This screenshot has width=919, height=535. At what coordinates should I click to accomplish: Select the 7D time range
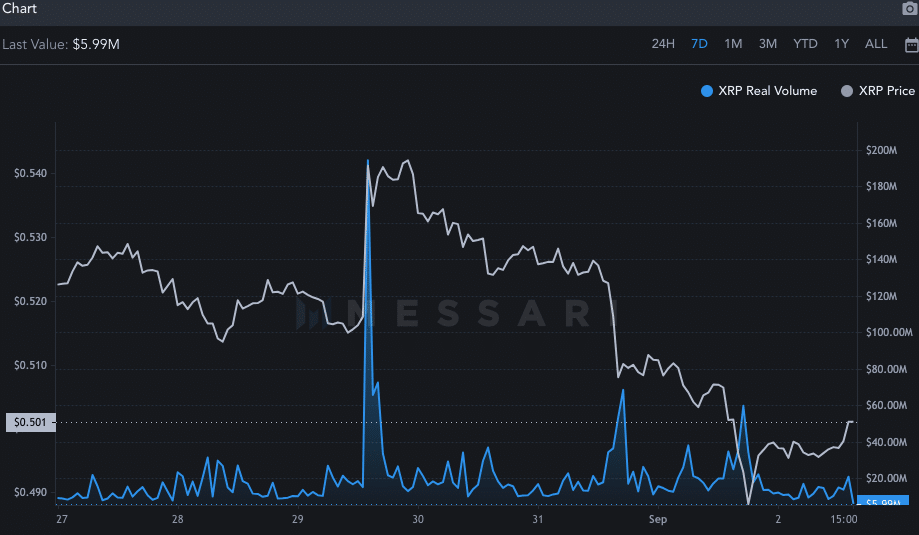tap(699, 44)
